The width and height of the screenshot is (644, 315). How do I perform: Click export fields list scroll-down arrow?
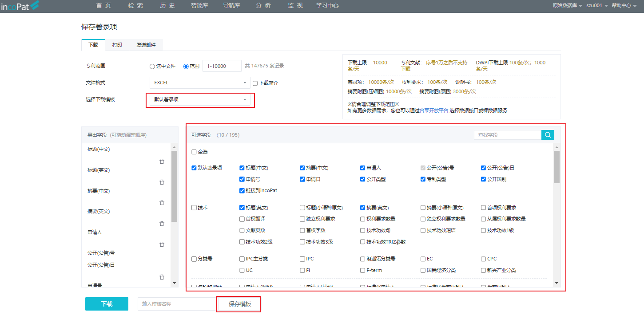click(174, 283)
